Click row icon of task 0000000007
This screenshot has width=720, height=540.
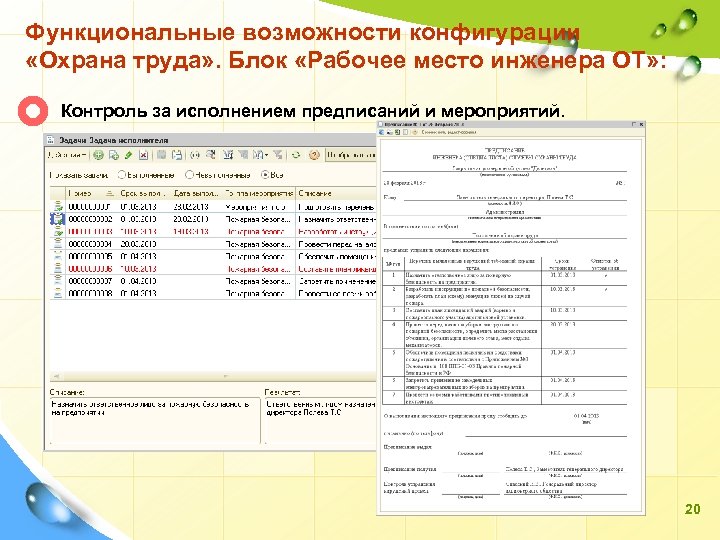(57, 281)
